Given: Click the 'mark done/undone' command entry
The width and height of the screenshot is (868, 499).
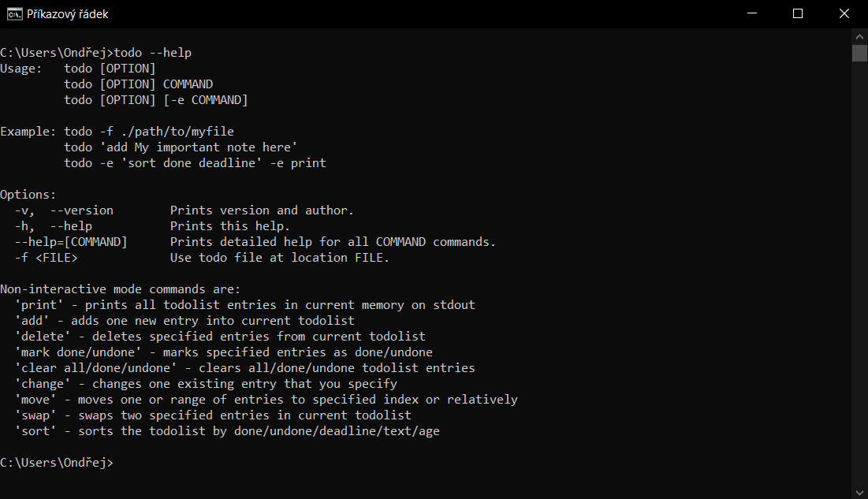Looking at the screenshot, I should click(x=78, y=352).
